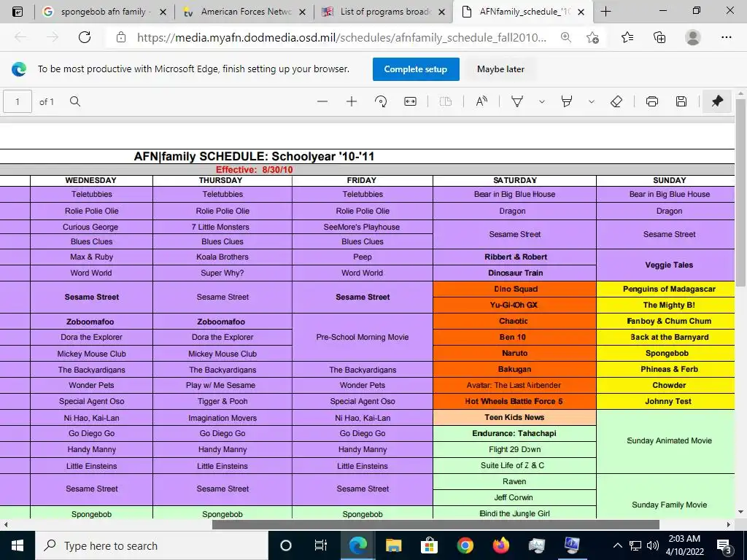Click the 'Imagination Movers' Thursday cell
Viewport: 747px width, 560px height.
click(x=222, y=418)
